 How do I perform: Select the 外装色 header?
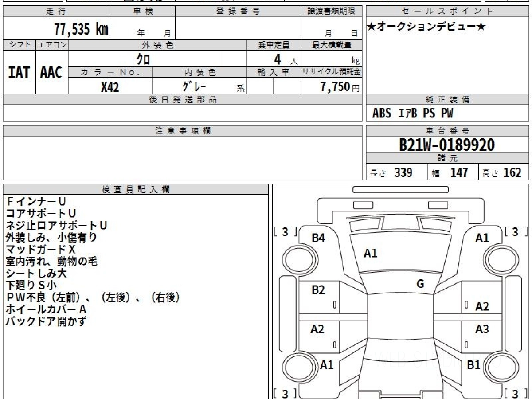[157, 45]
